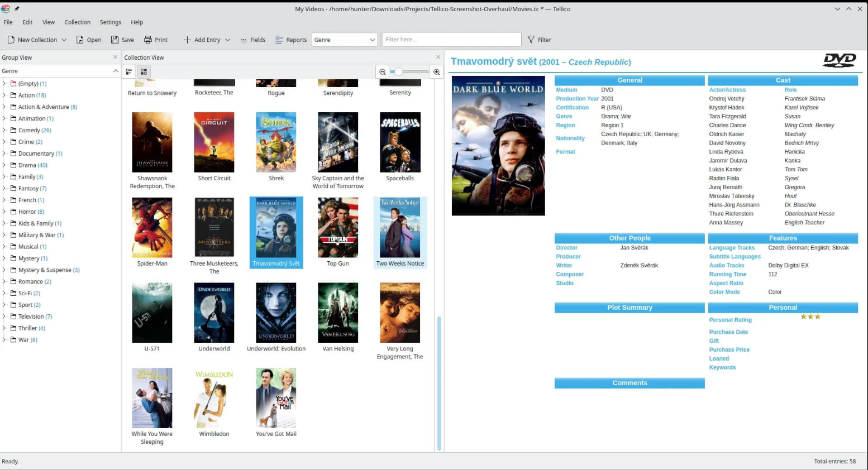Viewport: 868px width, 470px height.
Task: Expand the Sci-Fi (2) group
Action: click(x=4, y=293)
